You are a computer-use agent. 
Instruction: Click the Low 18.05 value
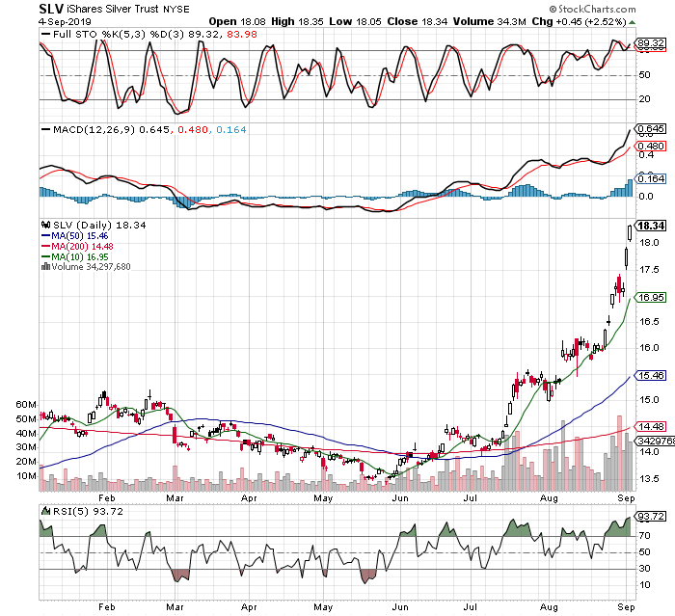pyautogui.click(x=355, y=21)
